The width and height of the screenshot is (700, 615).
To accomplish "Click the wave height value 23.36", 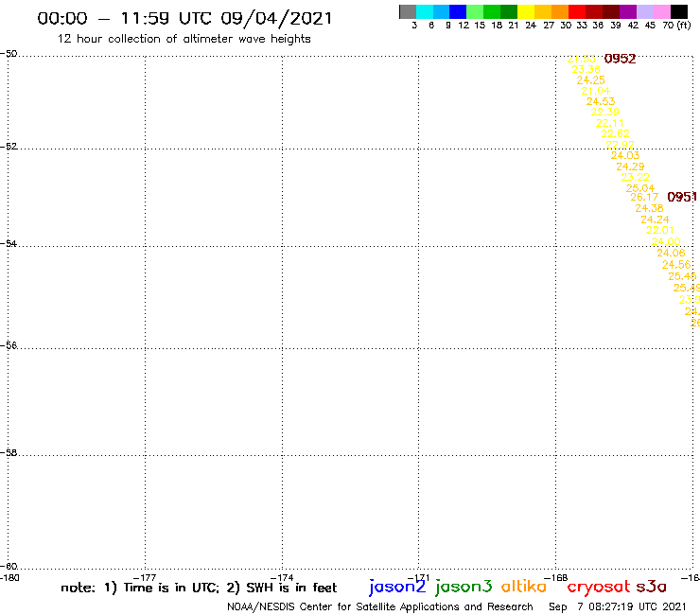I will 586,69.
